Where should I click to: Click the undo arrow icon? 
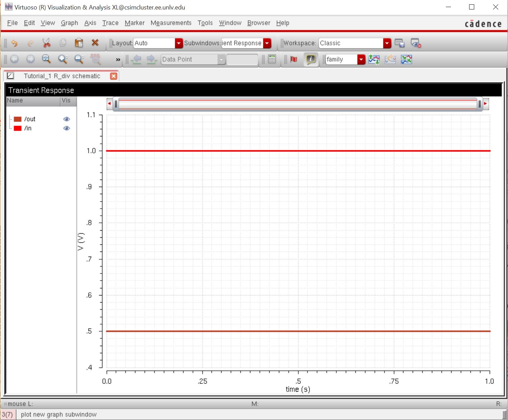click(14, 43)
